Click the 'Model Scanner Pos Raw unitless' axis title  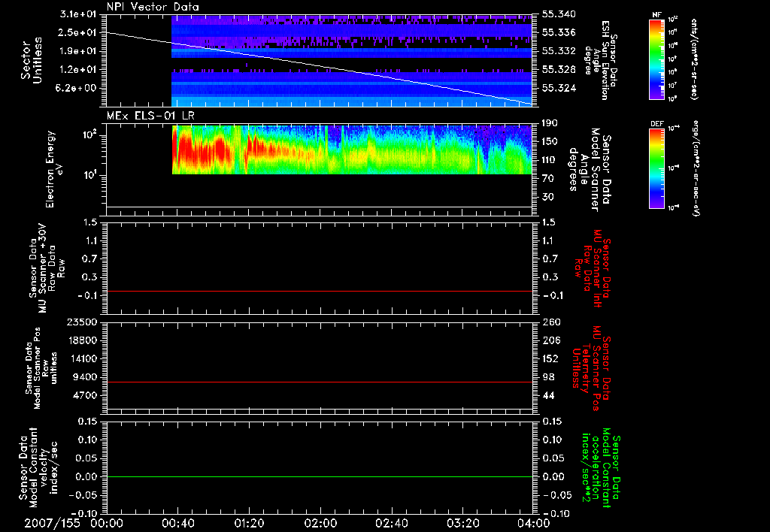point(41,368)
